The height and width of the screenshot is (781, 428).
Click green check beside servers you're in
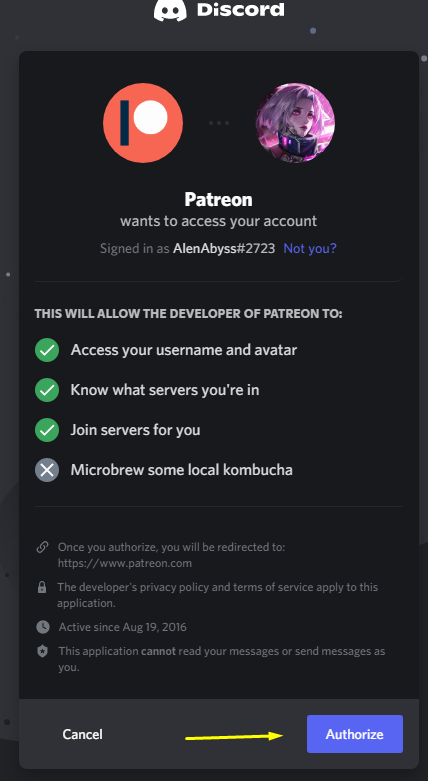click(47, 390)
